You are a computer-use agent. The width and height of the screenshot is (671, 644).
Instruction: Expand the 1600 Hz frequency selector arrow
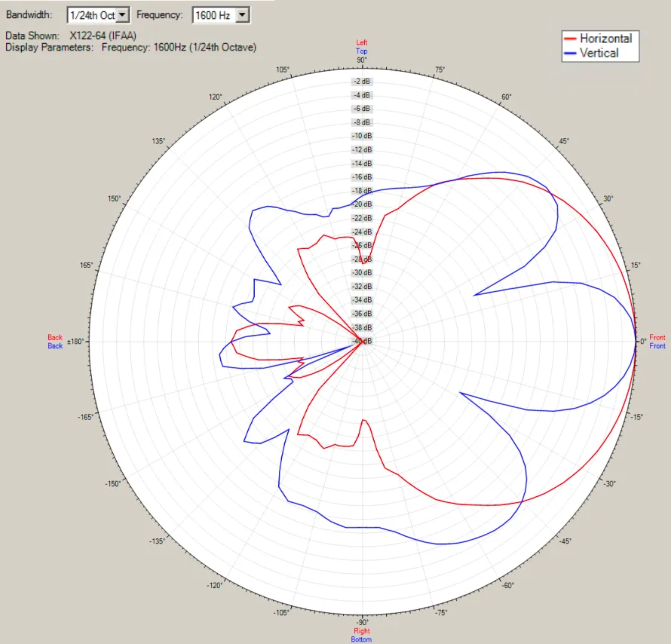pyautogui.click(x=241, y=14)
